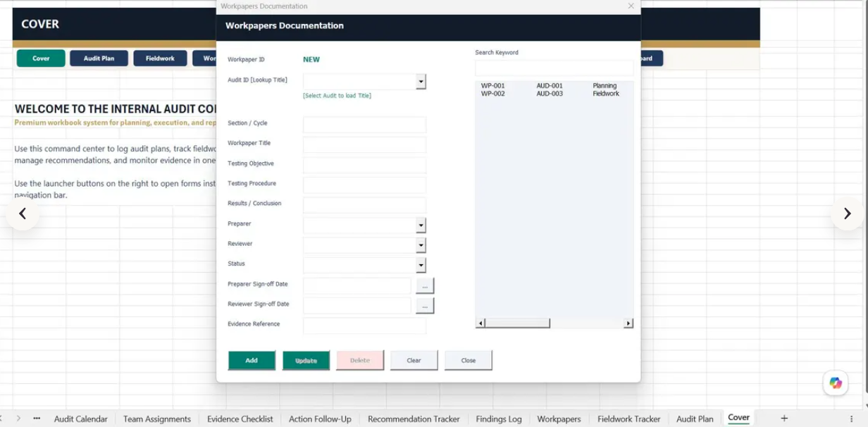Click the "[Select Audit to load Title]" hint text
The width and height of the screenshot is (868, 427).
pos(337,96)
